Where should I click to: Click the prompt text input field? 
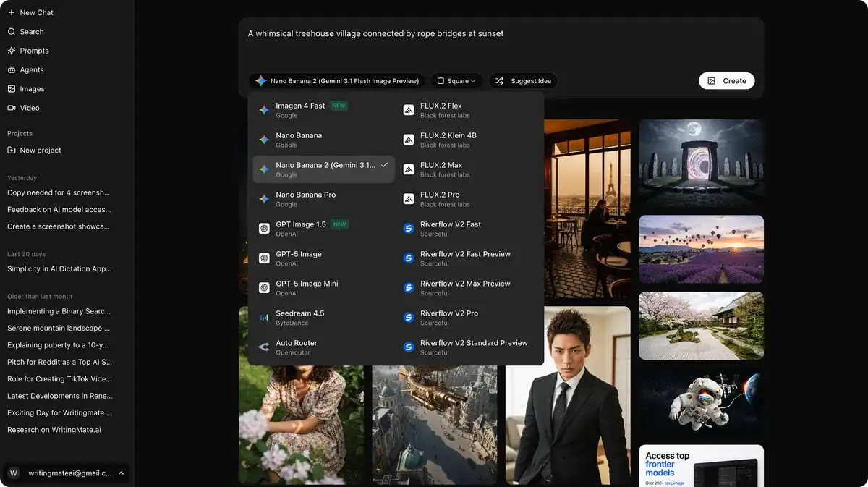501,43
